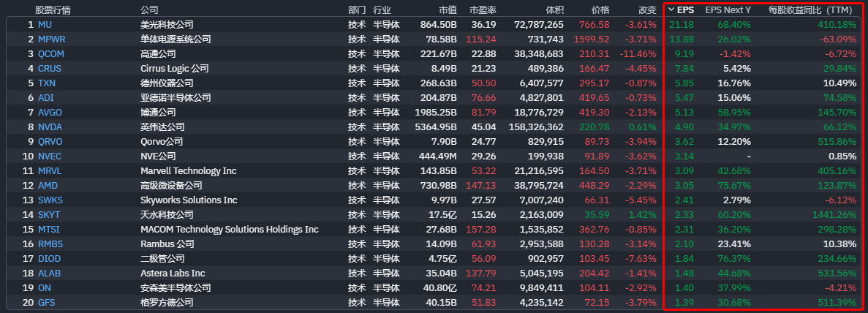Sort by the 价格 column header
868x313 pixels.
600,10
